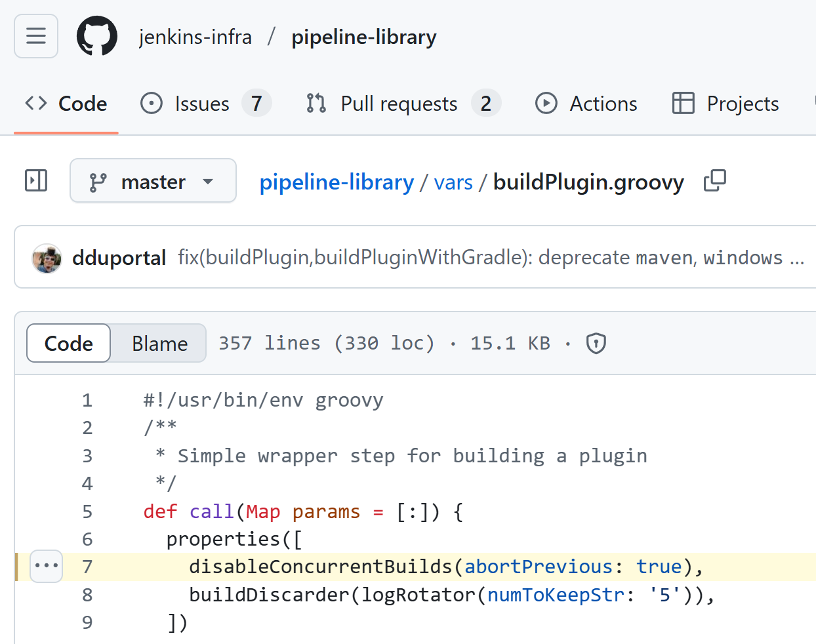
Task: Click pipeline-library breadcrumb root link
Action: tap(337, 182)
